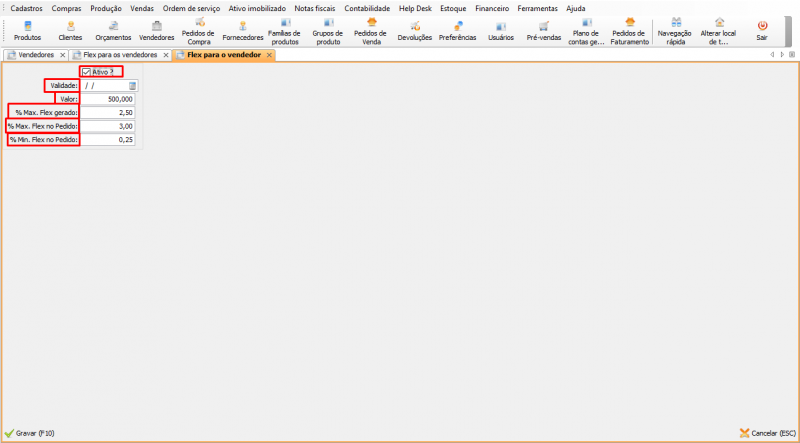Click the Devoluções toolbar icon

pyautogui.click(x=414, y=29)
